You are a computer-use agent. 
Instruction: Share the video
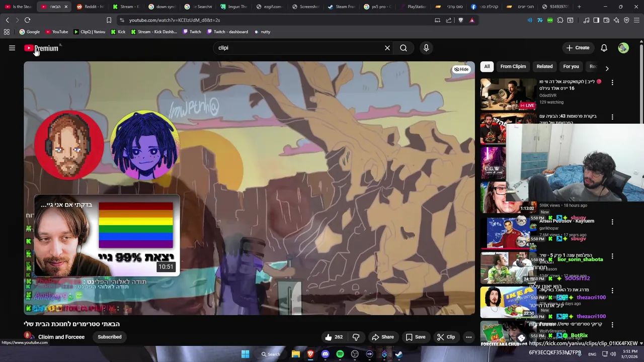(x=382, y=337)
